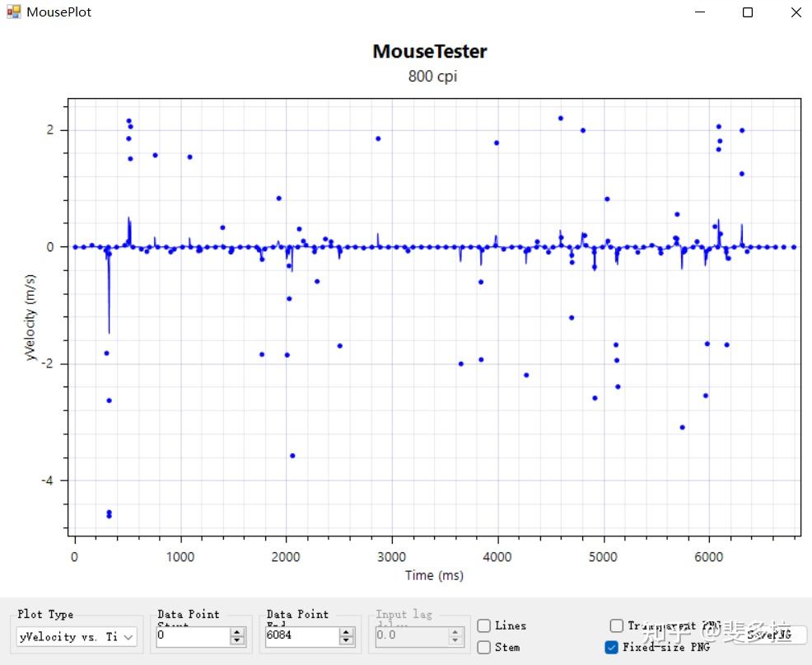Click the Time (ms) axis label

[434, 575]
